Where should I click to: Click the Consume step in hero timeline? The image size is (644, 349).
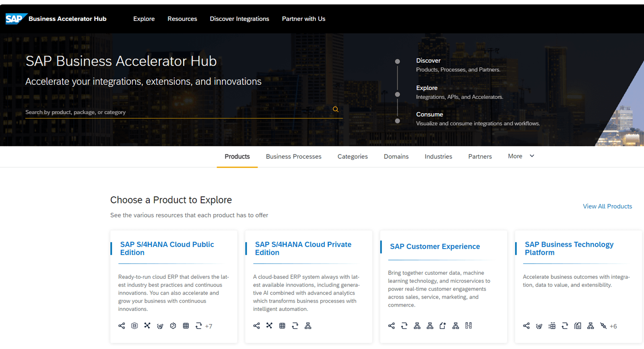point(429,114)
